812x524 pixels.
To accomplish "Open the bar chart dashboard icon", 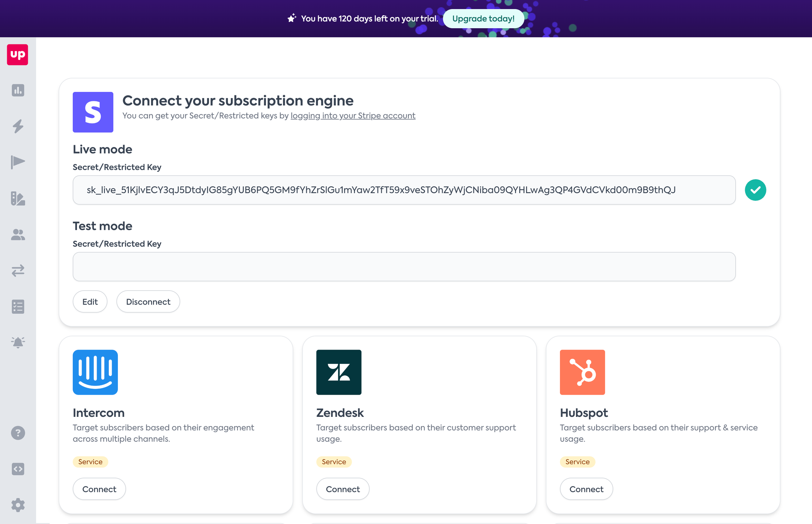I will click(18, 91).
